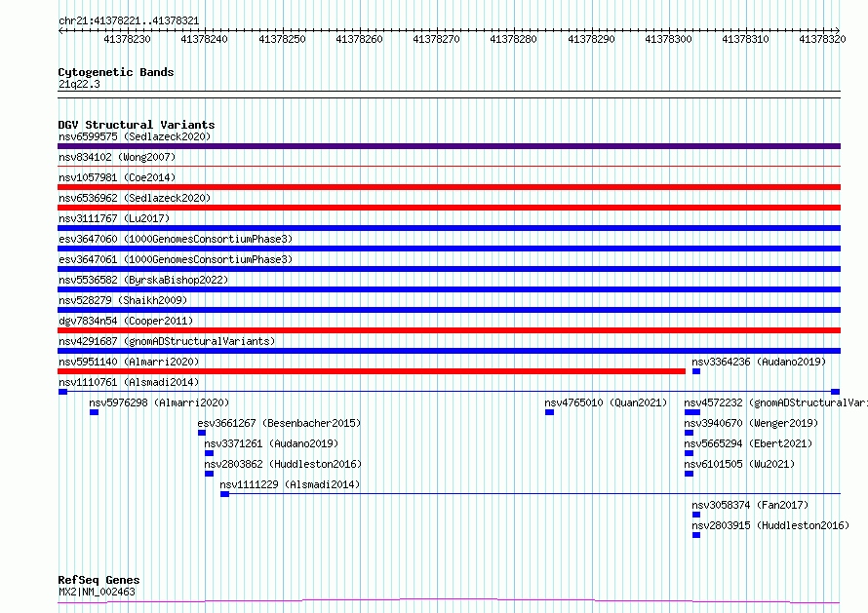868x613 pixels.
Task: Select the blue nsv5665294 marker
Action: tap(689, 453)
